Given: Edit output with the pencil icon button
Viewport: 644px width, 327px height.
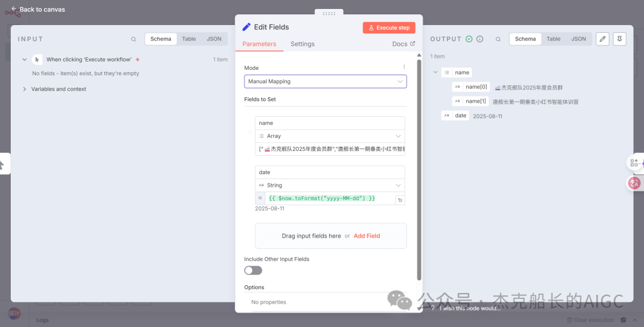Looking at the screenshot, I should point(602,39).
